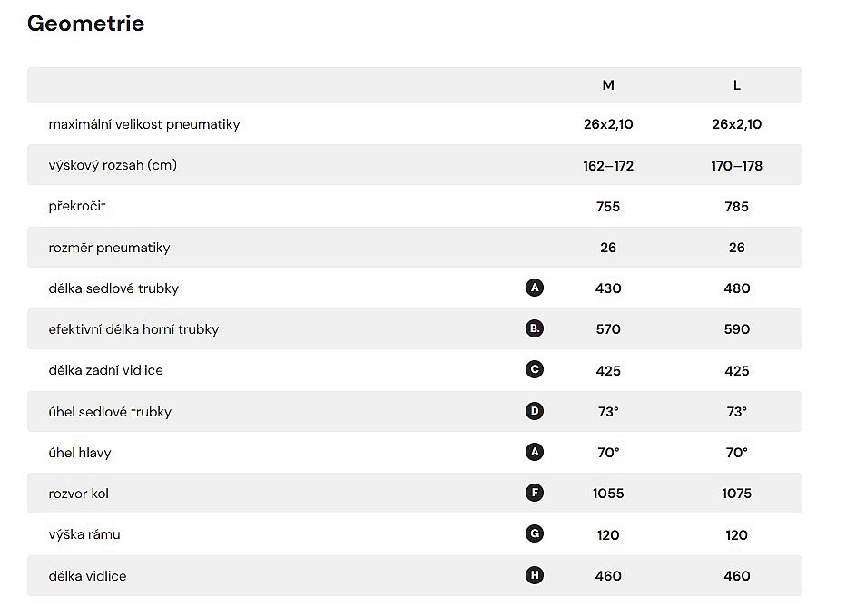Click the 785 standover value
Image resolution: width=866 pixels, height=616 pixels.
tap(736, 207)
